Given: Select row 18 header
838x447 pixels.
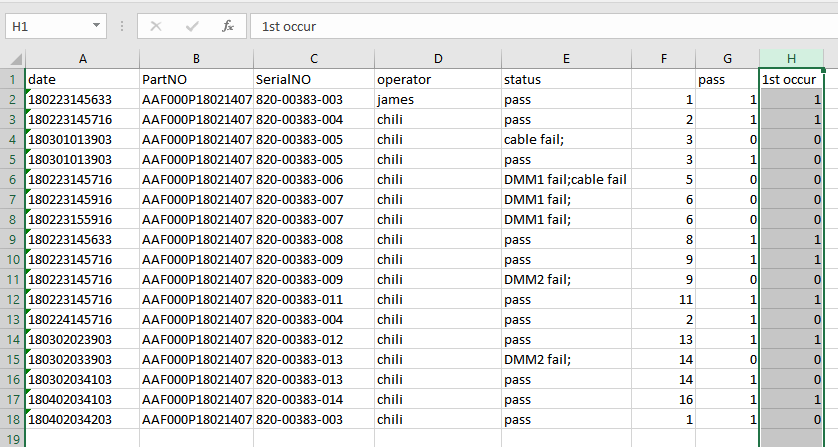Looking at the screenshot, I should pyautogui.click(x=12, y=419).
